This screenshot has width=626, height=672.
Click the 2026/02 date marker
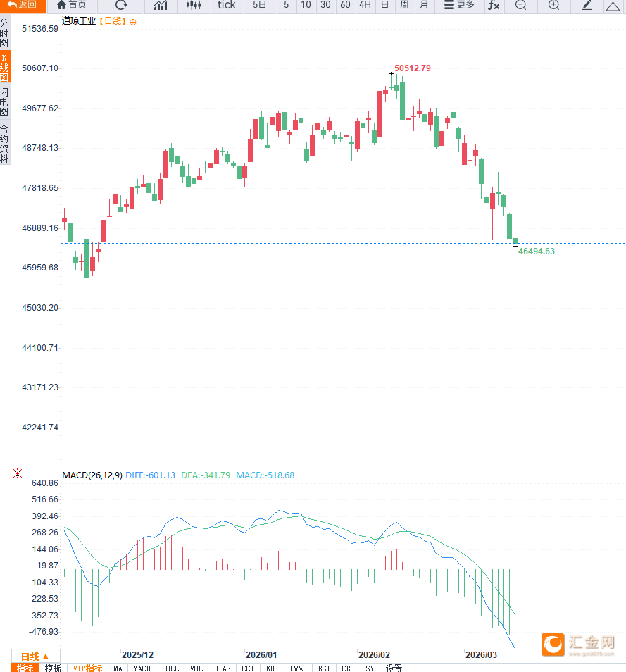click(x=375, y=655)
